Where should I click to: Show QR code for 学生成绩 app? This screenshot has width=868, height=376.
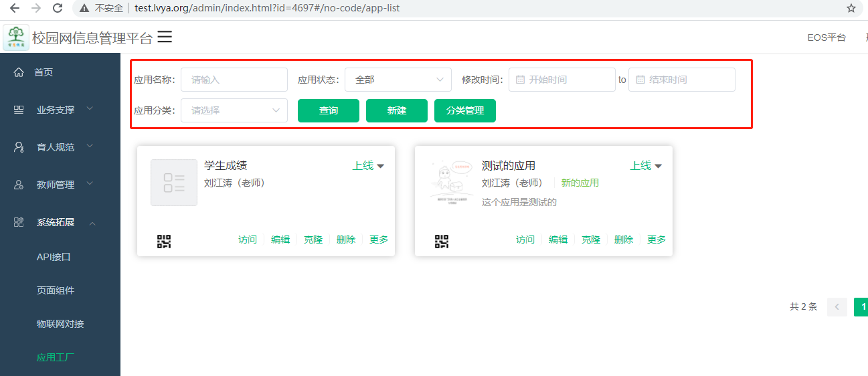tap(164, 242)
